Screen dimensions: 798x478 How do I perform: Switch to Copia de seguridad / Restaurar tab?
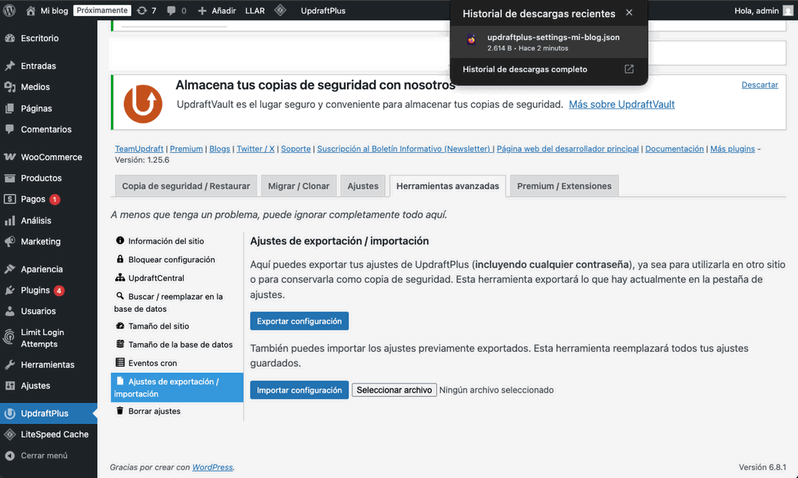point(186,186)
